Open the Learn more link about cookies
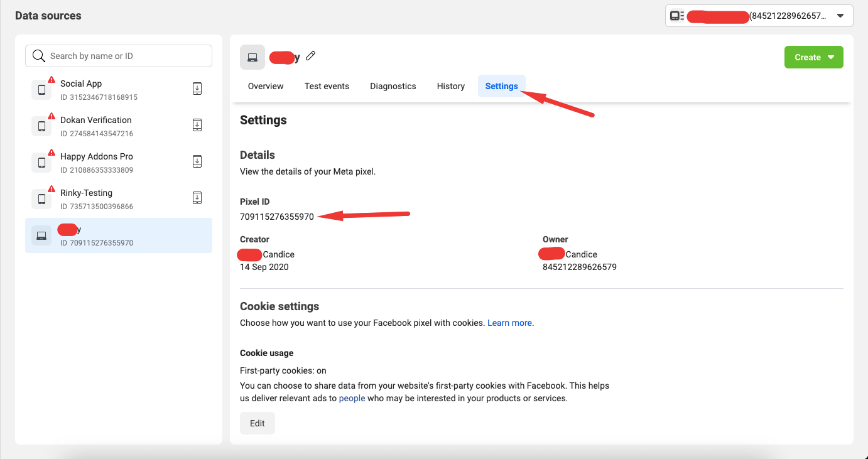This screenshot has width=868, height=459. click(509, 323)
